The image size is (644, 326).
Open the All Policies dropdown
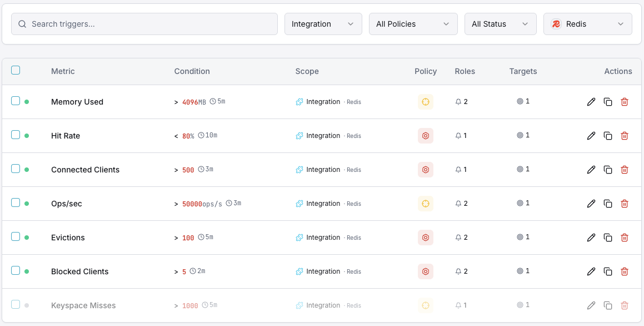click(x=413, y=24)
